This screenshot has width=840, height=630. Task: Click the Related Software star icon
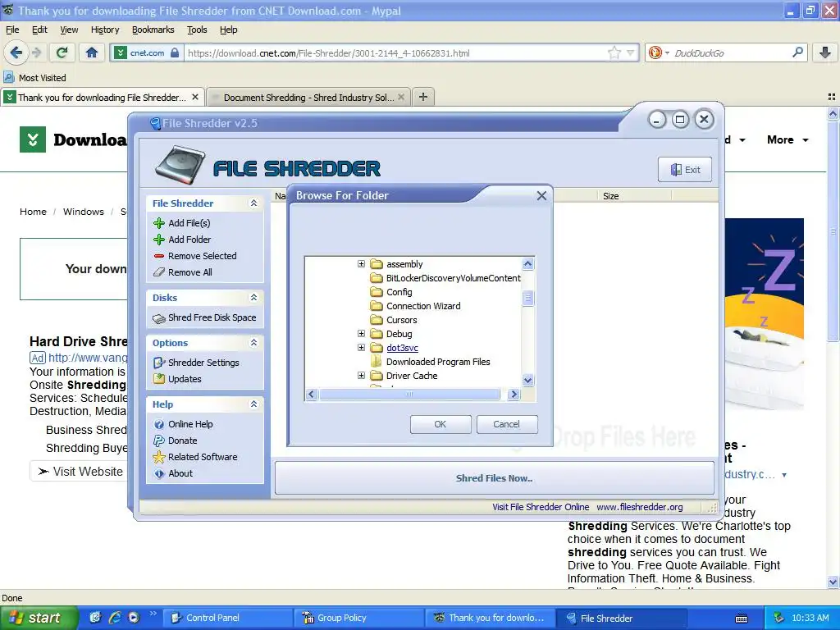[x=159, y=457]
